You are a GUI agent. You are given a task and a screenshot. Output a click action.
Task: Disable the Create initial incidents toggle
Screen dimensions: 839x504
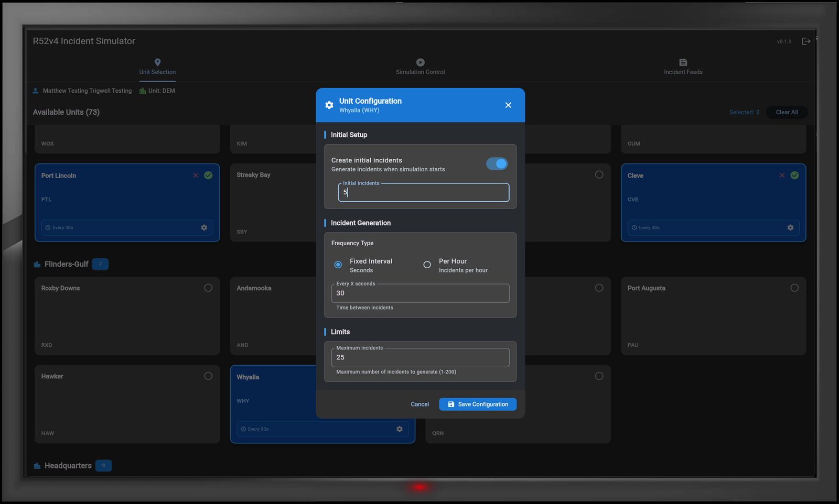coord(497,163)
